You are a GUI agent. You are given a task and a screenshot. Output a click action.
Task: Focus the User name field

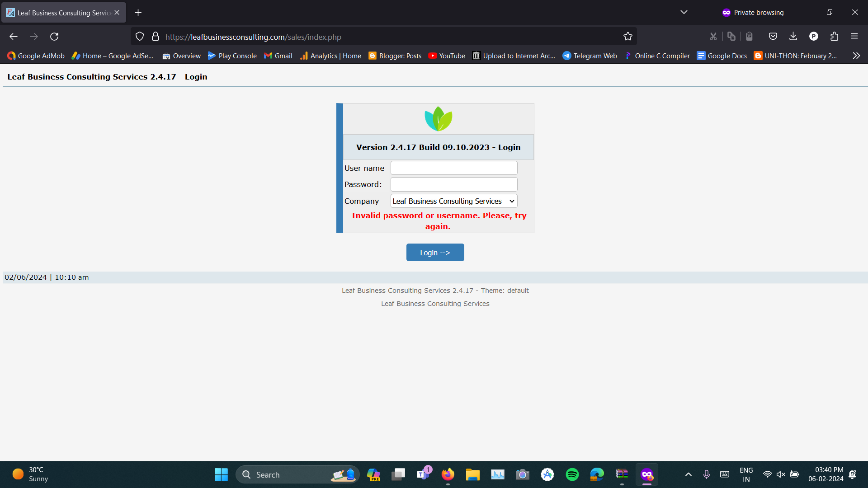(x=454, y=168)
